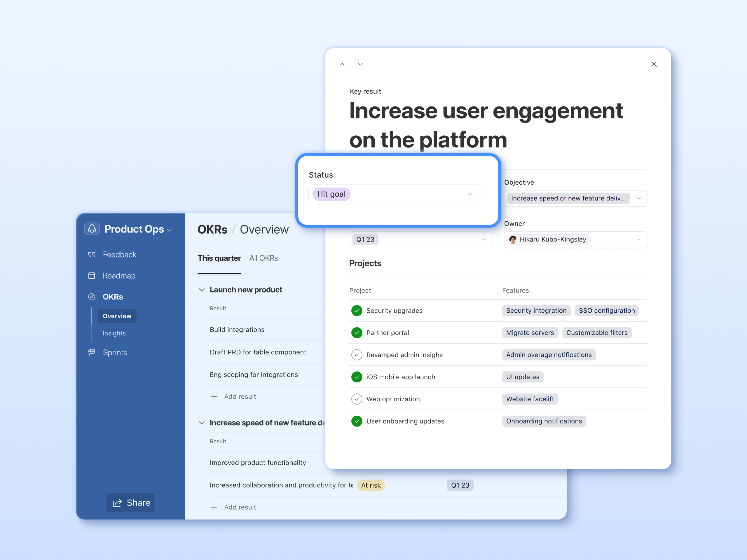Go to next key result with down arrow
This screenshot has width=747, height=560.
point(360,64)
